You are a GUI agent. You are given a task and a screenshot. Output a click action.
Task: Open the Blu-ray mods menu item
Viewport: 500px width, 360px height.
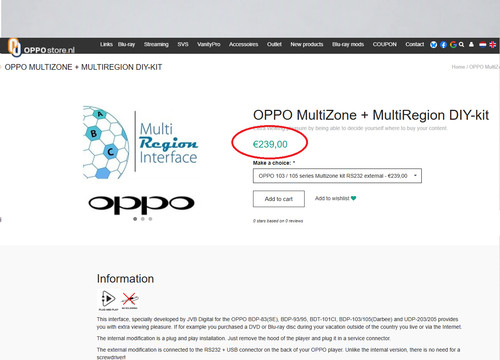click(348, 44)
